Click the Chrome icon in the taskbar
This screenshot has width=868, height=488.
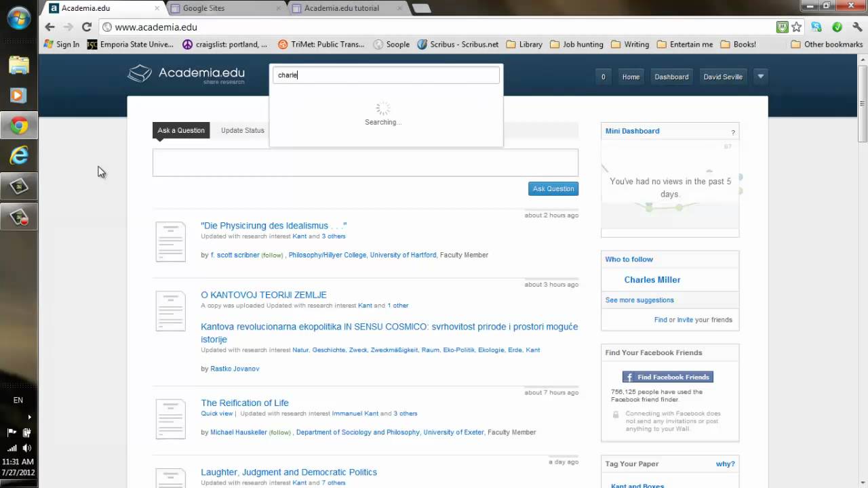tap(19, 125)
